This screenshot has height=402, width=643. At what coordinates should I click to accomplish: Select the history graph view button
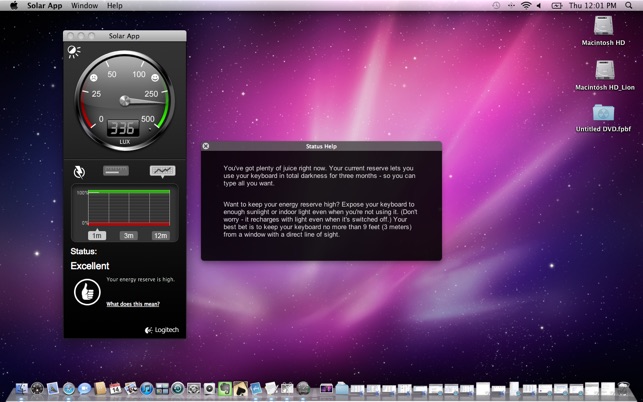coord(162,171)
